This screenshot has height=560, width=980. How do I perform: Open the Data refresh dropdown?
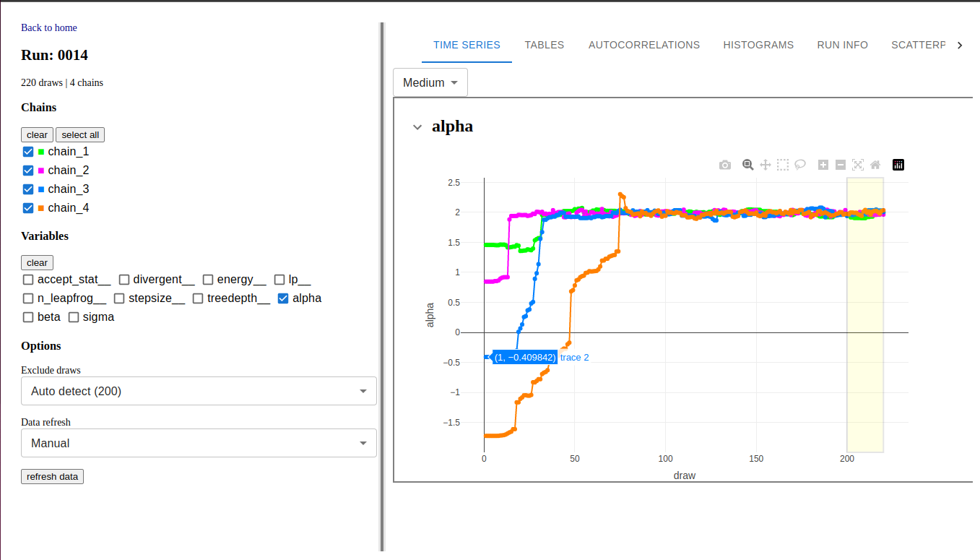[x=199, y=443]
